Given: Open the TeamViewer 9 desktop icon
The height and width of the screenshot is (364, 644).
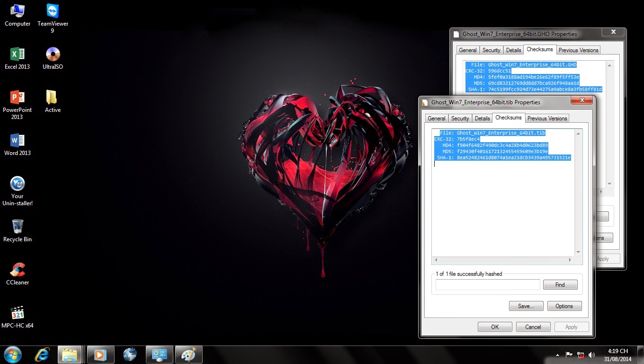Looking at the screenshot, I should click(x=53, y=11).
